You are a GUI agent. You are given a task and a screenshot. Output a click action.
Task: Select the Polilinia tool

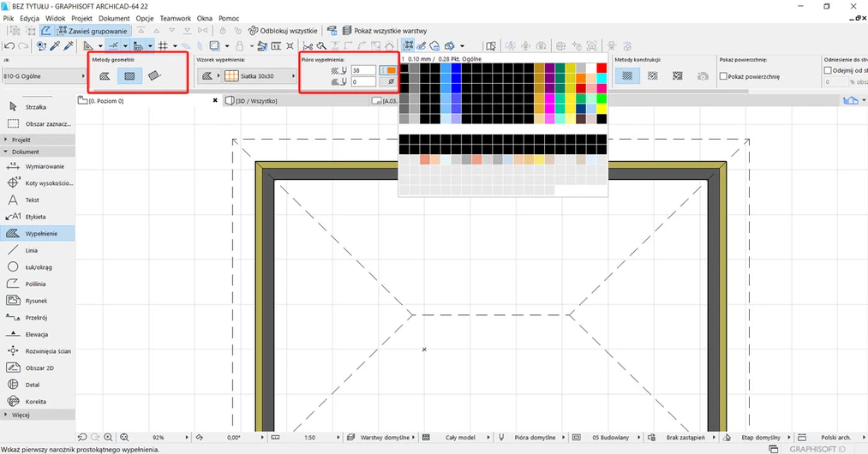(x=38, y=284)
